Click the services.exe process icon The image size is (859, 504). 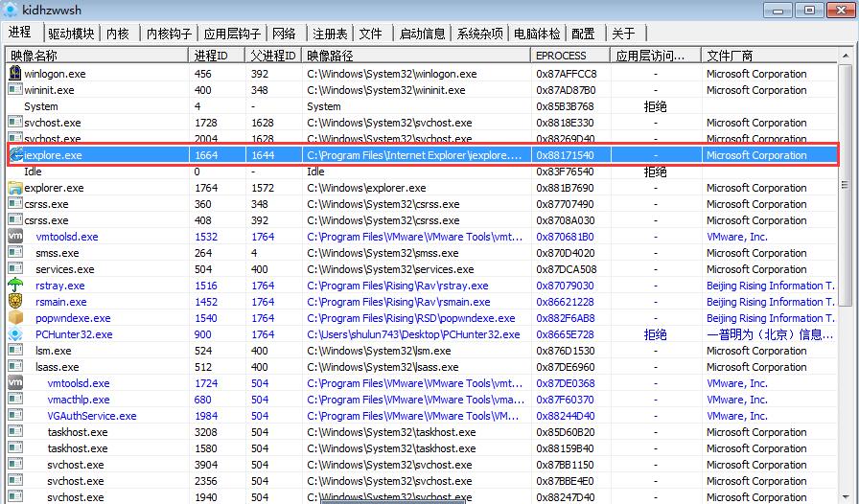(x=15, y=269)
